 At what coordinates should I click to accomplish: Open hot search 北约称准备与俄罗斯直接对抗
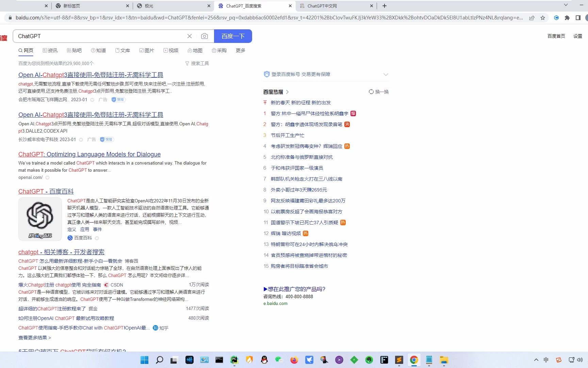302,157
